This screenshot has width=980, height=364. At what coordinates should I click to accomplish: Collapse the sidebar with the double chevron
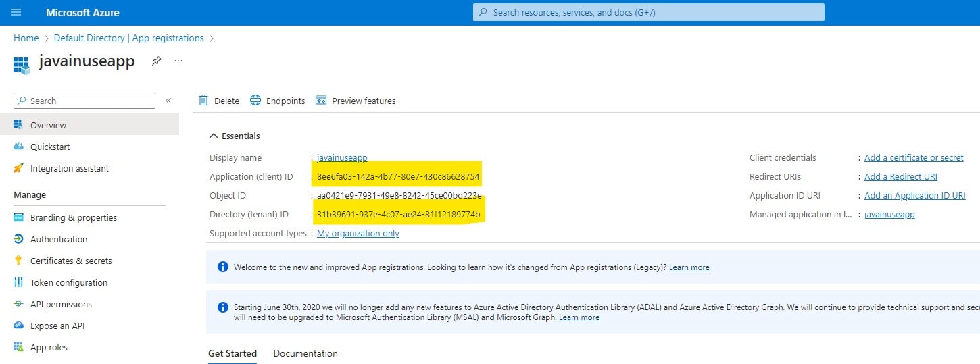click(168, 101)
